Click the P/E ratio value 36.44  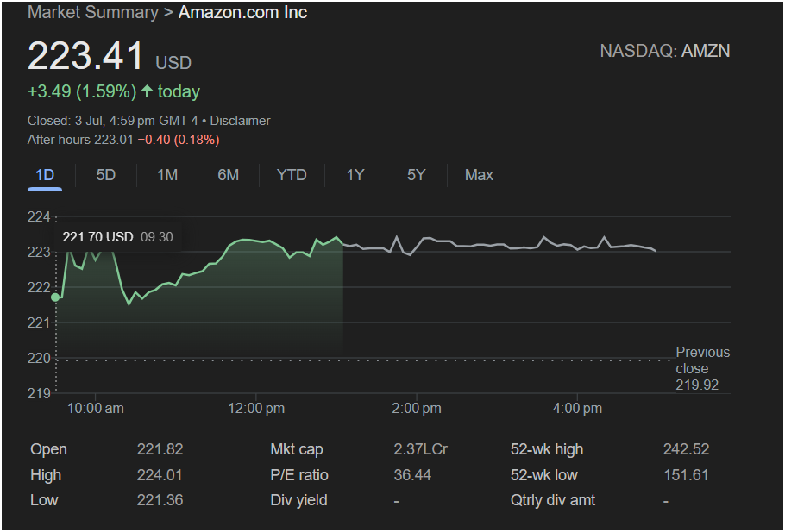[412, 475]
